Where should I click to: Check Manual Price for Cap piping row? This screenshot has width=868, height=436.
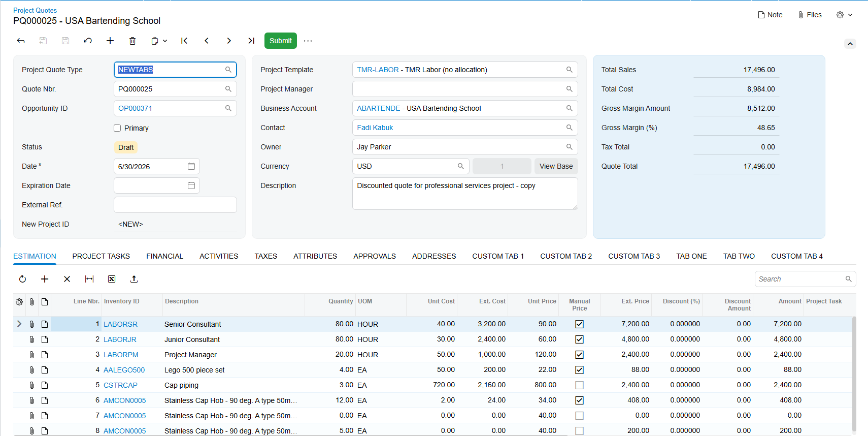580,385
